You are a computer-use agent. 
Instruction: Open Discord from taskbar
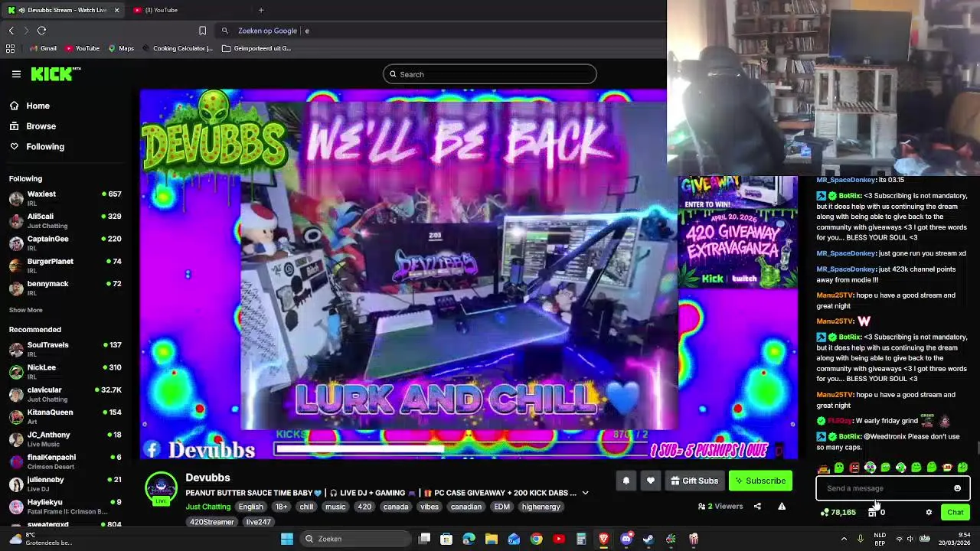click(626, 539)
